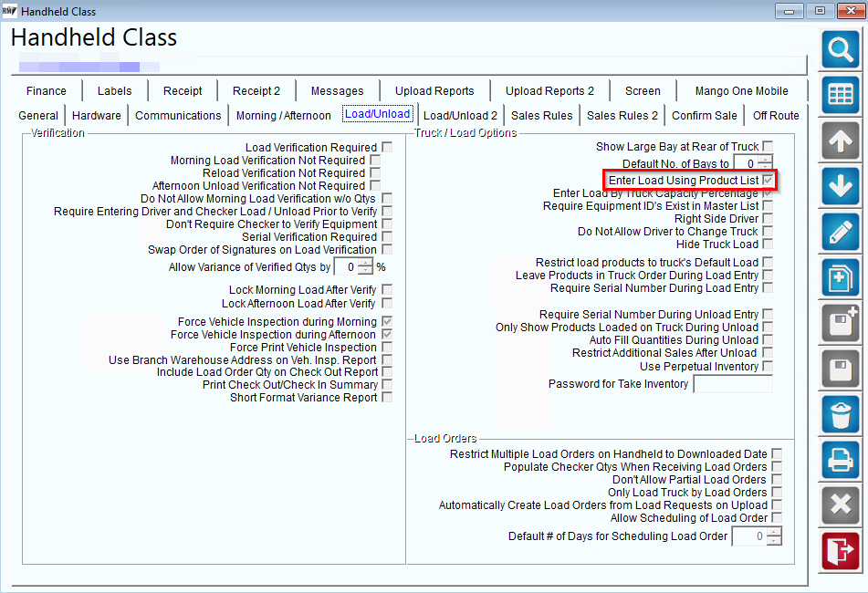
Task: Tick Serial Verification Required checkbox
Action: pyautogui.click(x=387, y=237)
